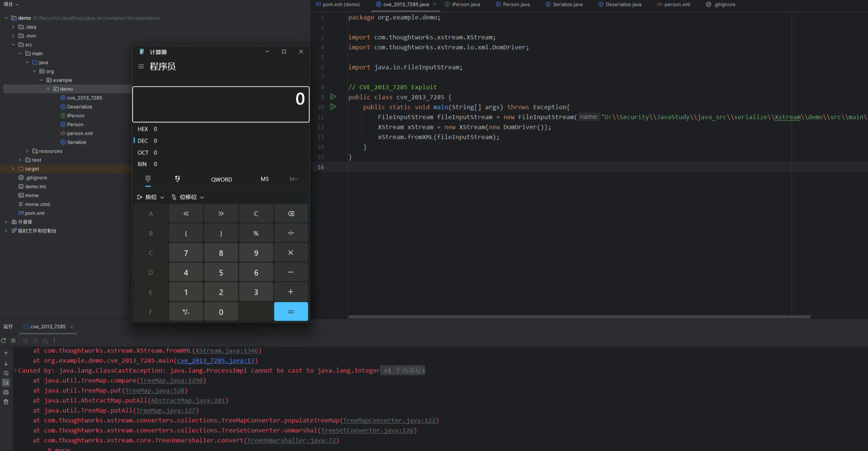Open the 按位 bitwise dropdown
The width and height of the screenshot is (868, 451).
pos(150,197)
